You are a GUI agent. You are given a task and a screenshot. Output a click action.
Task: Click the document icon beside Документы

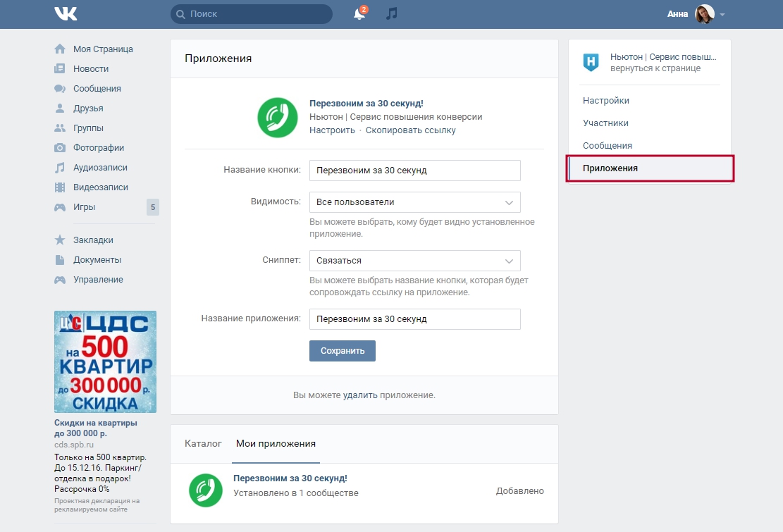click(x=60, y=260)
